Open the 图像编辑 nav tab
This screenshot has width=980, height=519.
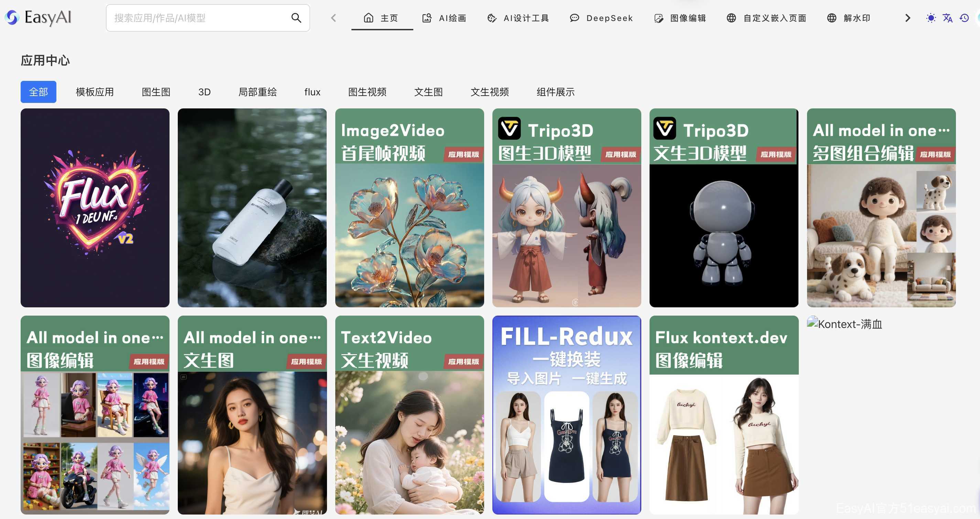[x=680, y=18]
